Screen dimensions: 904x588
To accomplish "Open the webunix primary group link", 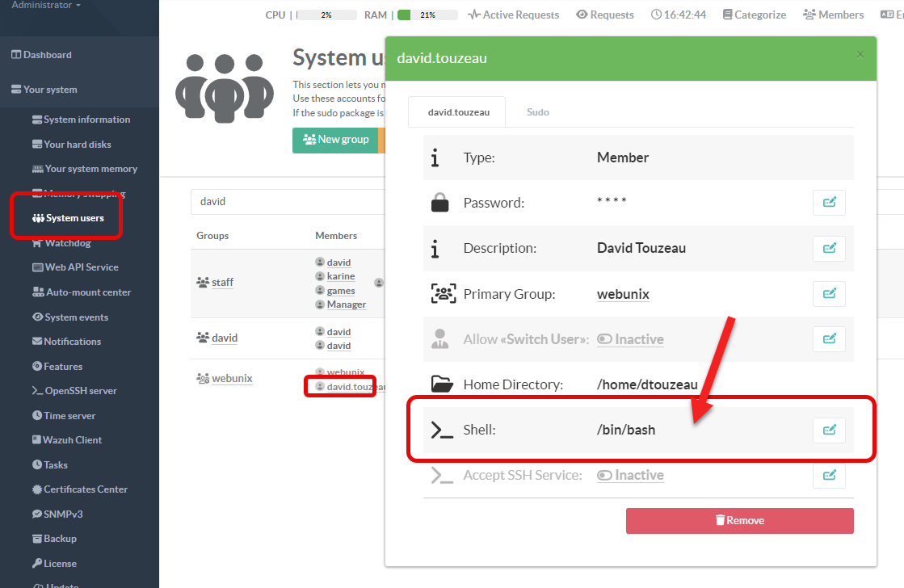I will [x=622, y=294].
